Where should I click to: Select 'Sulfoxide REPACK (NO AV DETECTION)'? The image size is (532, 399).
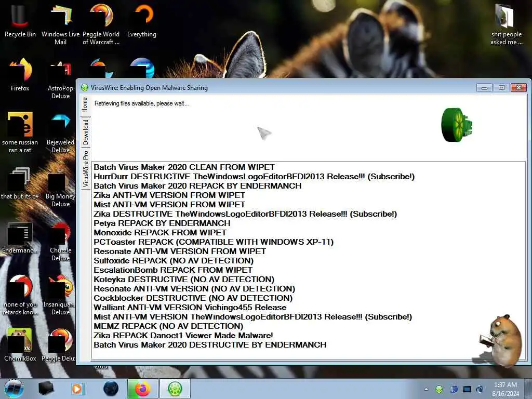[174, 261]
